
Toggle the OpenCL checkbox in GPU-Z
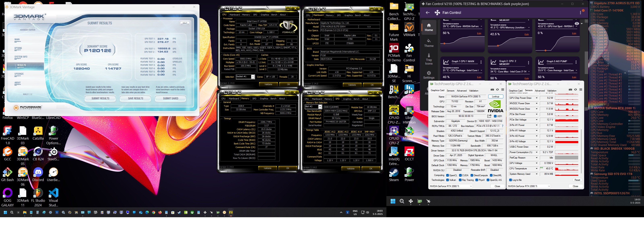[x=448, y=175]
